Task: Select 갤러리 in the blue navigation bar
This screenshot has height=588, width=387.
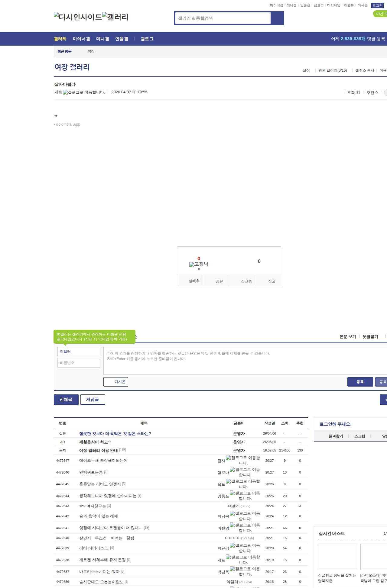Action: coord(60,39)
